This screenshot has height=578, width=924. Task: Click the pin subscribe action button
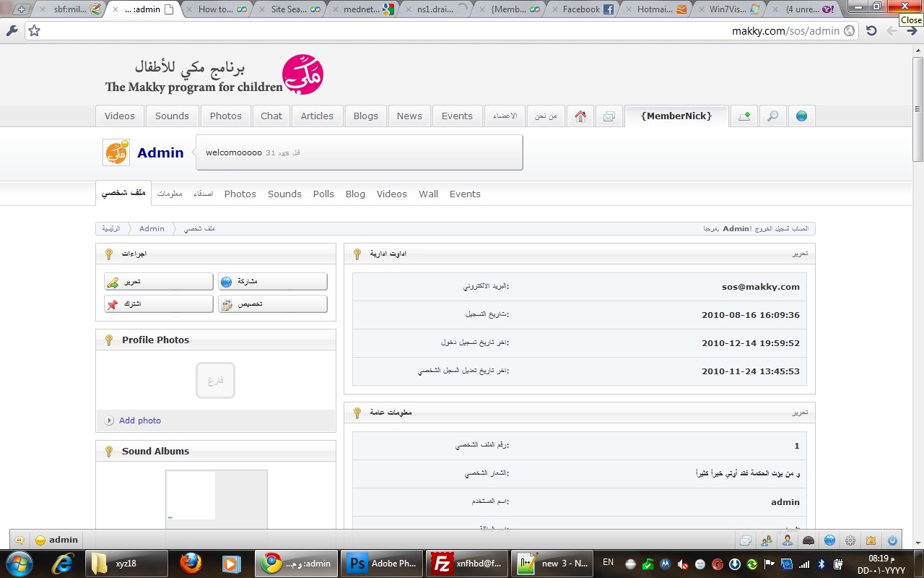pyautogui.click(x=159, y=304)
